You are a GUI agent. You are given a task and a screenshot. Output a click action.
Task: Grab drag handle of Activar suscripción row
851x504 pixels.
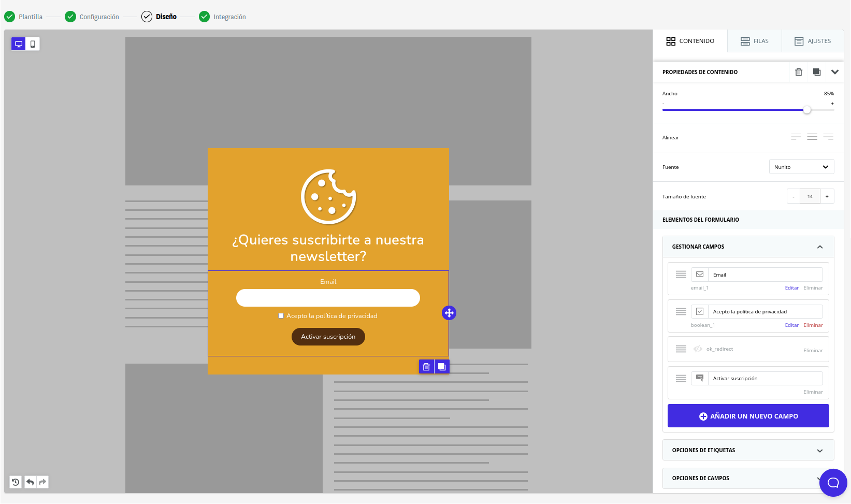click(681, 378)
